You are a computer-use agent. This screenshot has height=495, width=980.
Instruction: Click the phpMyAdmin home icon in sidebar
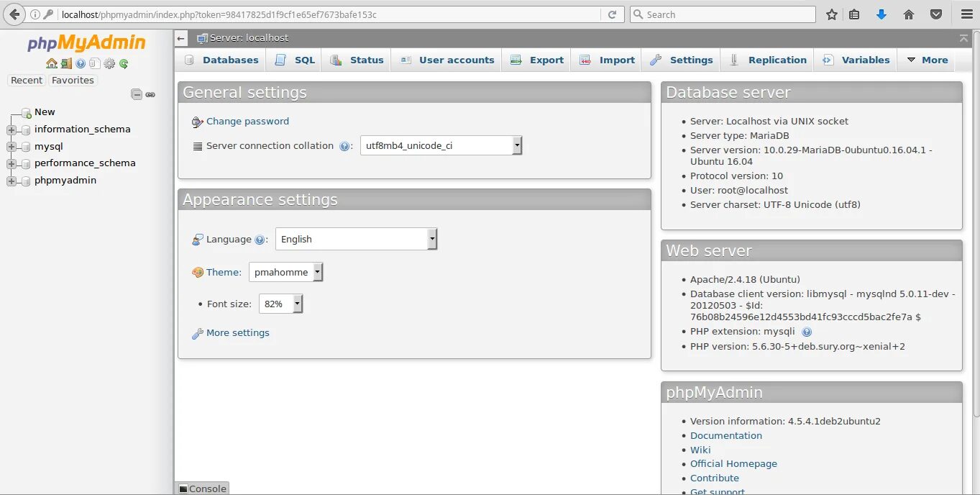[52, 63]
